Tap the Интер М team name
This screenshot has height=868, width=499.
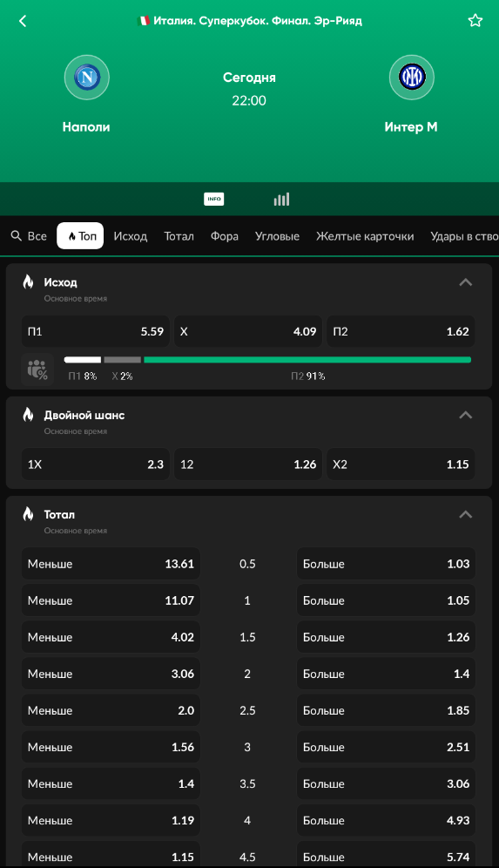[x=411, y=126]
